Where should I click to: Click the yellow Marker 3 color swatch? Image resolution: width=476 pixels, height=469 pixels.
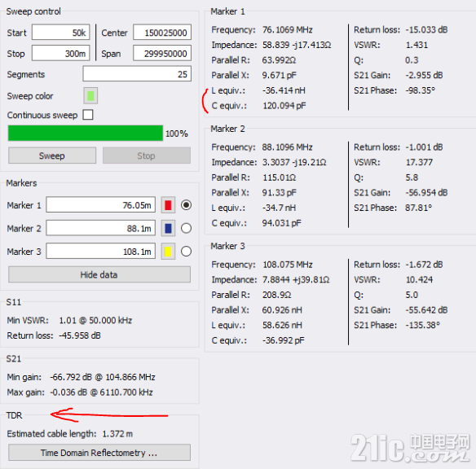coord(168,252)
